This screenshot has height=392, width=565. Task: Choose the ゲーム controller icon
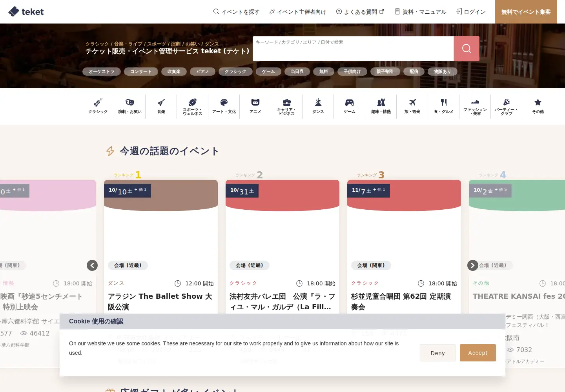point(350,106)
